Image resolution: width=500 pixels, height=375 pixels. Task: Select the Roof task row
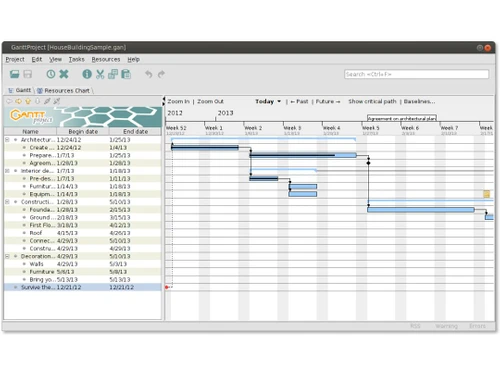[83, 233]
